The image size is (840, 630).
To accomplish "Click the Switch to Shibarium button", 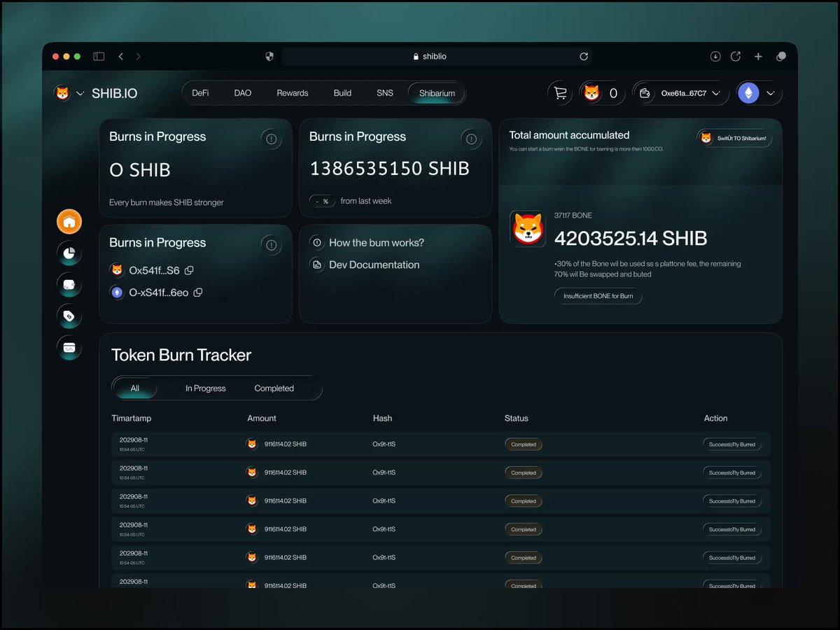I will pyautogui.click(x=735, y=138).
